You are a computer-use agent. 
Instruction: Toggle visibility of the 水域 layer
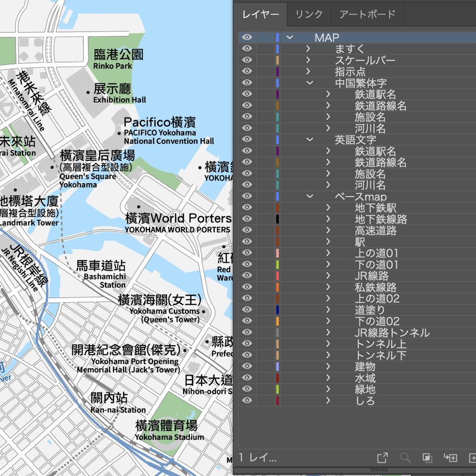247,378
